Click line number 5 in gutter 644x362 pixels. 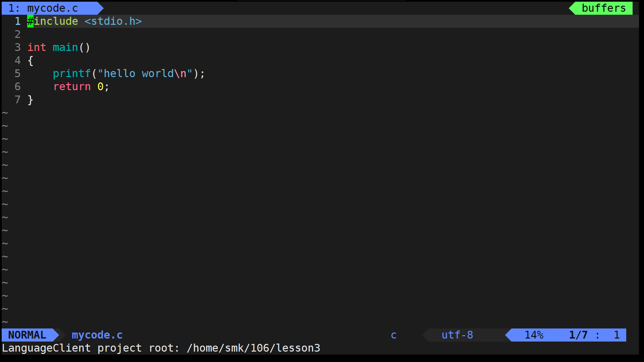(x=17, y=73)
